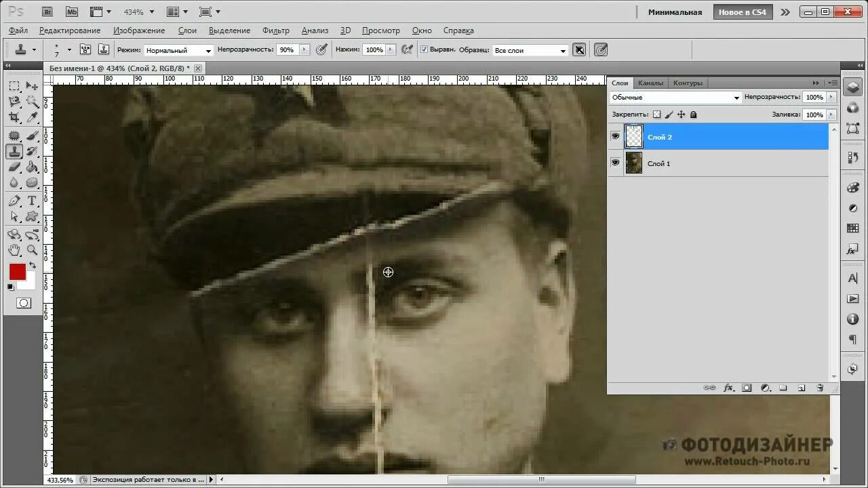868x488 pixels.
Task: Toggle lock position
Action: (681, 115)
